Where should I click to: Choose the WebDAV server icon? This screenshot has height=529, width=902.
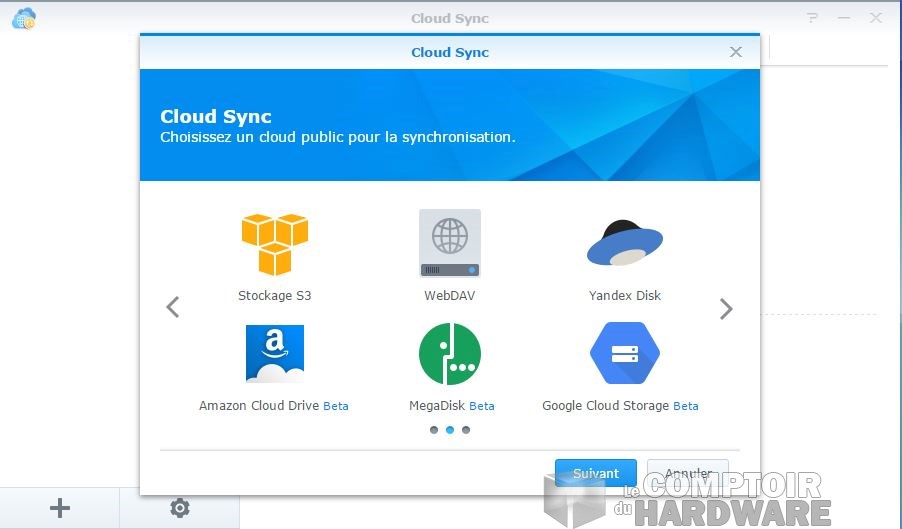pyautogui.click(x=450, y=243)
